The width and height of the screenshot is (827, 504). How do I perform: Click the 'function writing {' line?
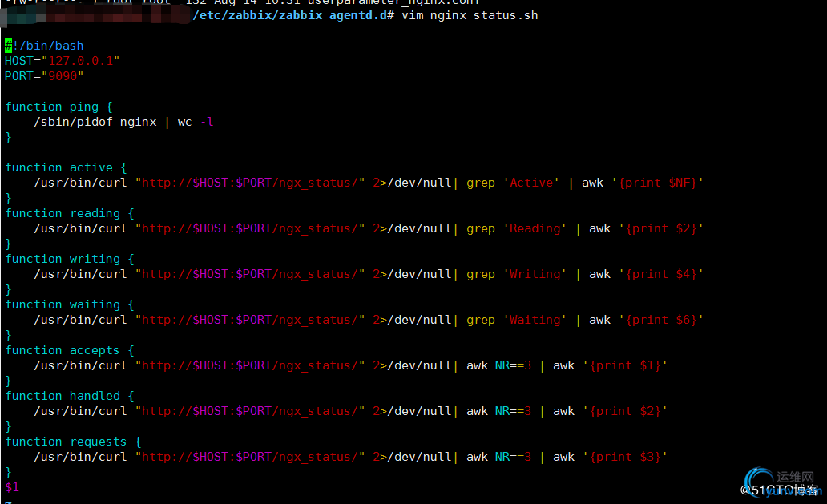click(70, 260)
